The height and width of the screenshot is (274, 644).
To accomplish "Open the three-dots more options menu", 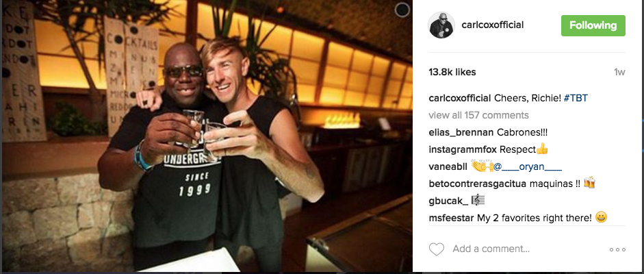I will (x=617, y=249).
